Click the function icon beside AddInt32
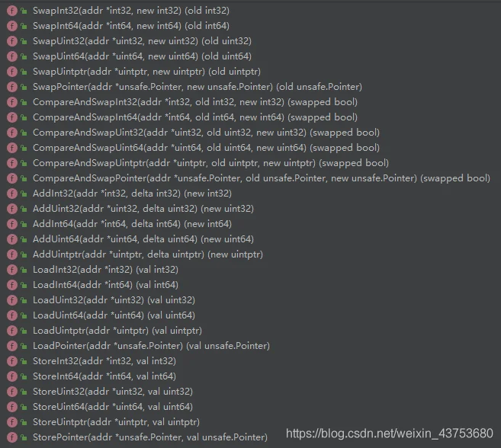This screenshot has height=448, width=501. click(12, 194)
